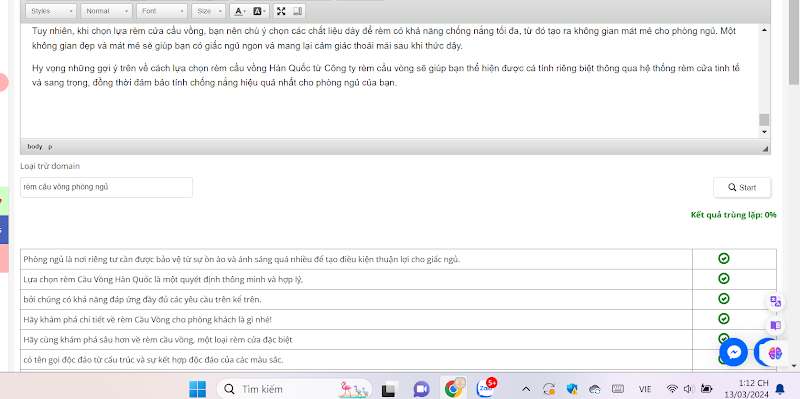Click the check icon for the 'Hãy khám phá chi tiết' row
The height and width of the screenshot is (399, 800).
723,318
